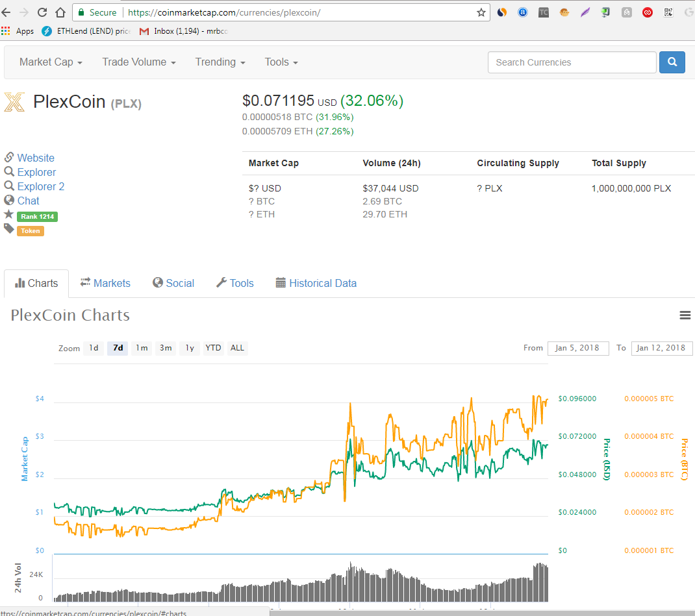Open the green monitor extension icon
Viewport: 695px width, 616px height.
[x=605, y=12]
